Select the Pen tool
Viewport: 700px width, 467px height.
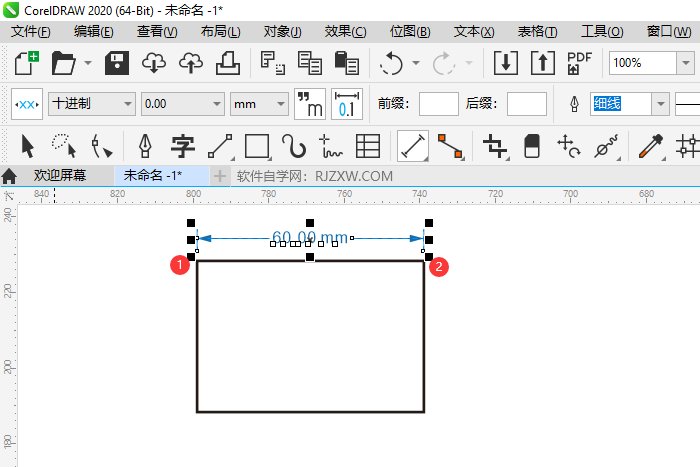(145, 146)
